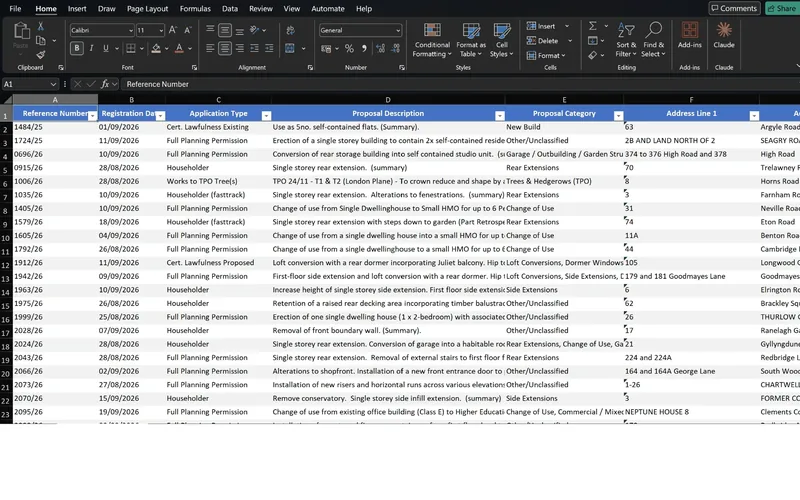Click the Comments button
The height and width of the screenshot is (500, 800).
pos(734,8)
